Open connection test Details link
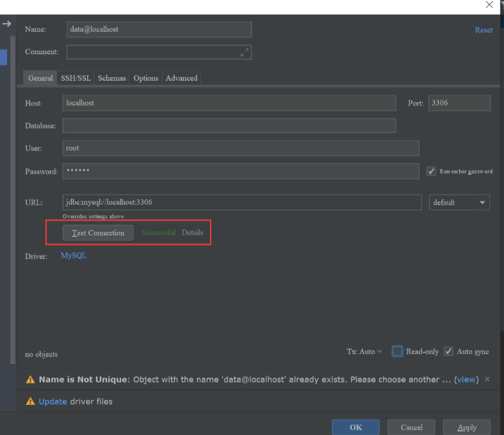Screen dimensions: 504x435 [192, 233]
